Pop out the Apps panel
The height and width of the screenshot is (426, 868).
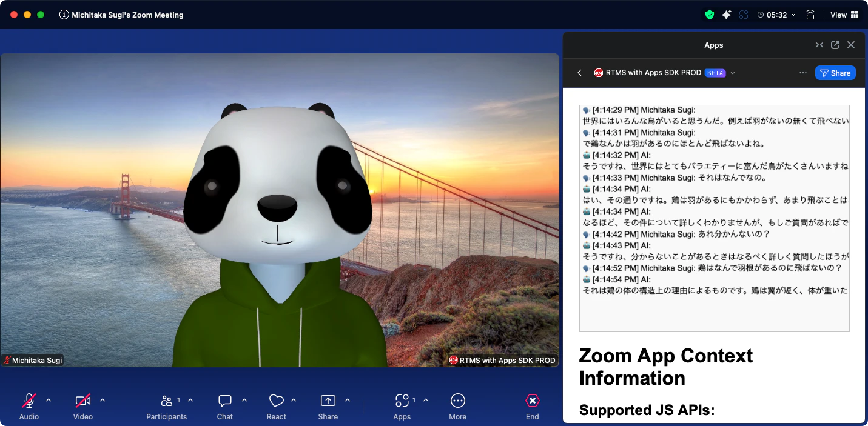coord(835,45)
